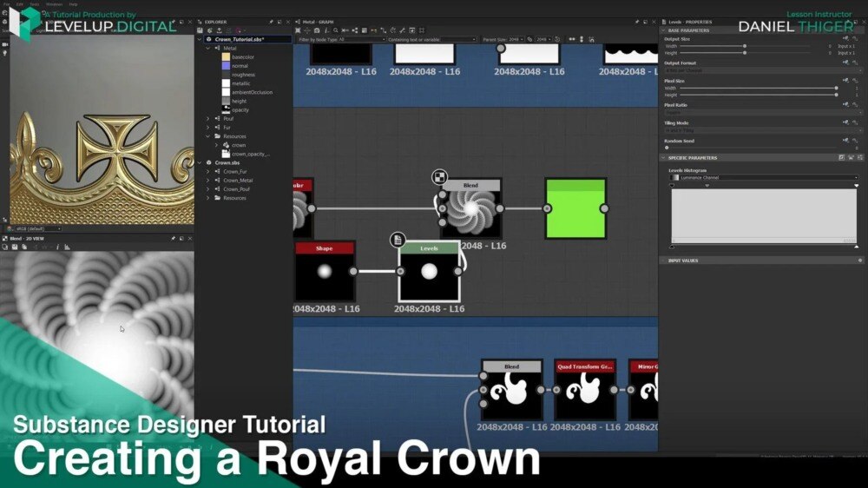Screen dimensions: 868x488
Task: Toggle the pin on the Blend 2D View panel
Action: pyautogui.click(x=173, y=238)
